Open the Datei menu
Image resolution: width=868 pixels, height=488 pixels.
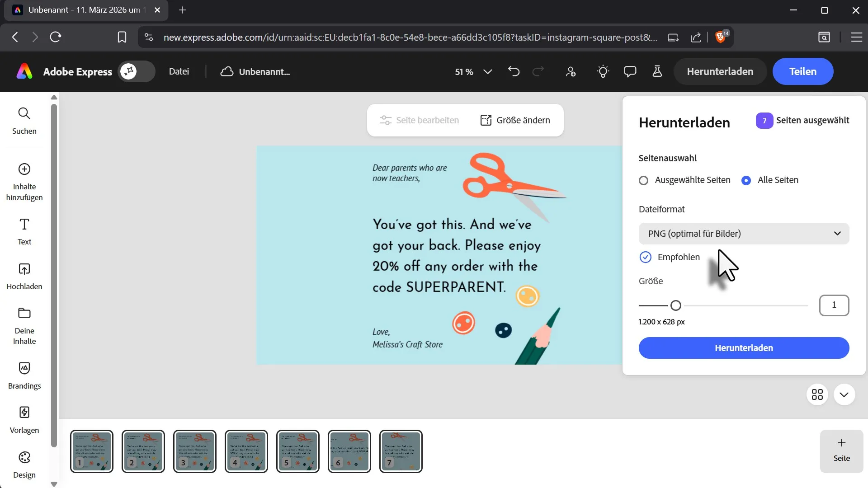(x=179, y=71)
